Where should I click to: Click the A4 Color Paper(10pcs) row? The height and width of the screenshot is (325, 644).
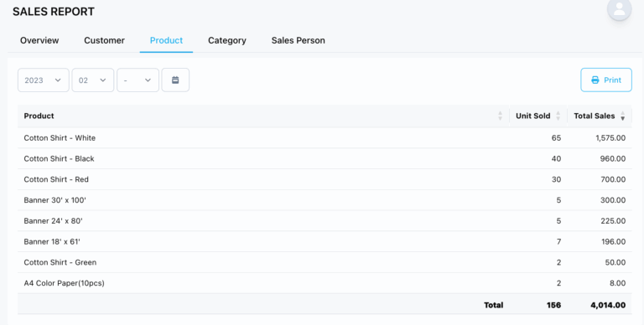(325, 283)
